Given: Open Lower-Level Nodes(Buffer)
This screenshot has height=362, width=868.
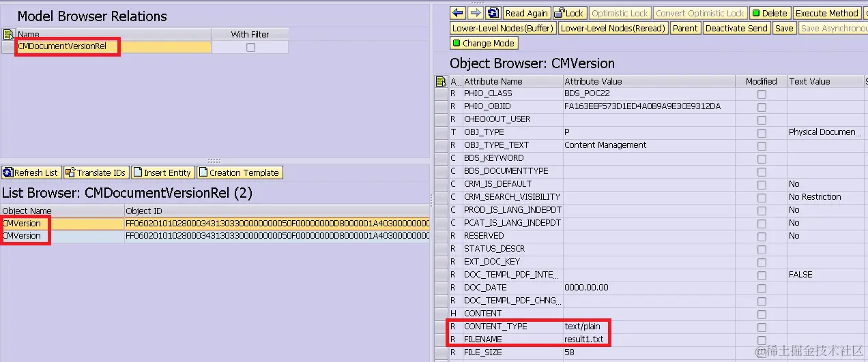Looking at the screenshot, I should (x=503, y=28).
